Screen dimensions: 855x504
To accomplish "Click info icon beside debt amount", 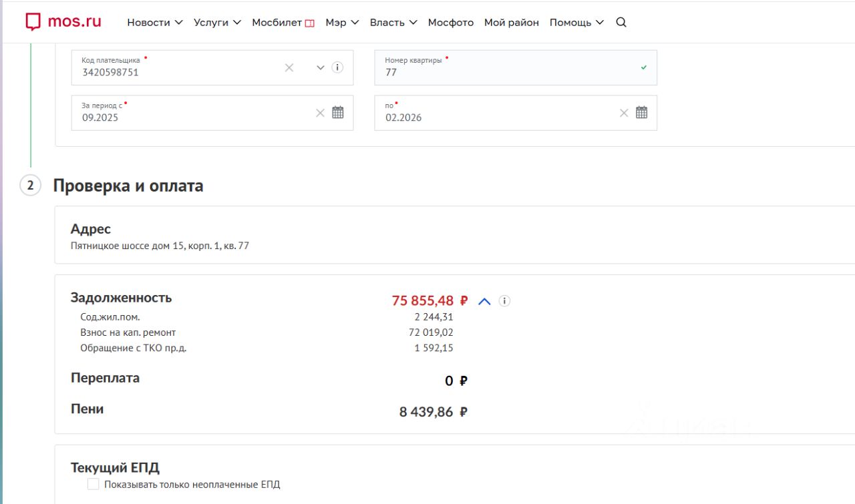I will [504, 301].
